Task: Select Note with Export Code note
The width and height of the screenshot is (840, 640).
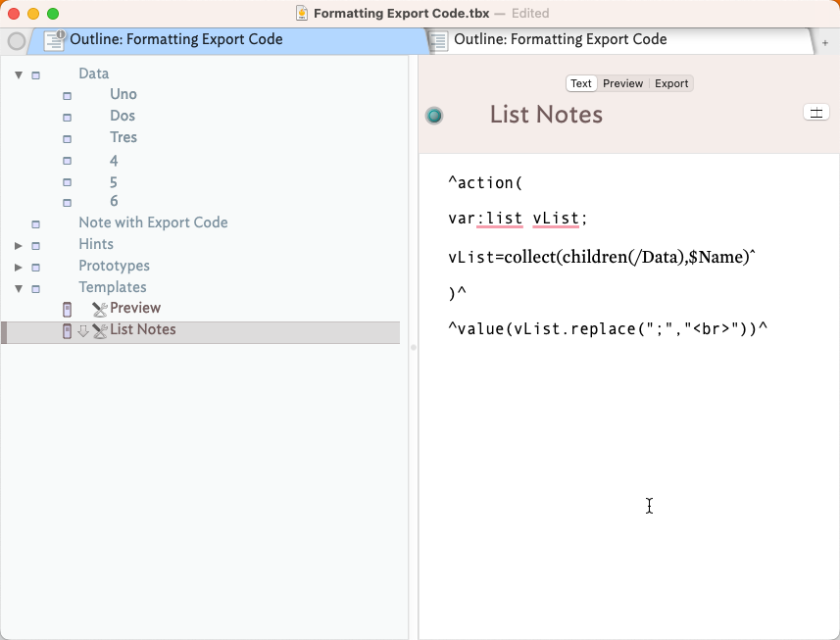Action: click(x=153, y=222)
